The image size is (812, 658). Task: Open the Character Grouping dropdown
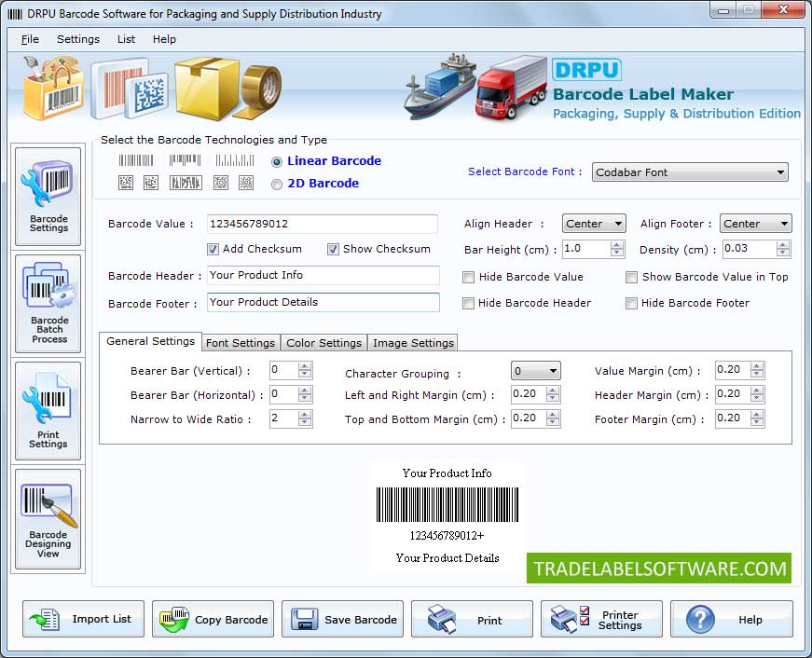coord(535,371)
